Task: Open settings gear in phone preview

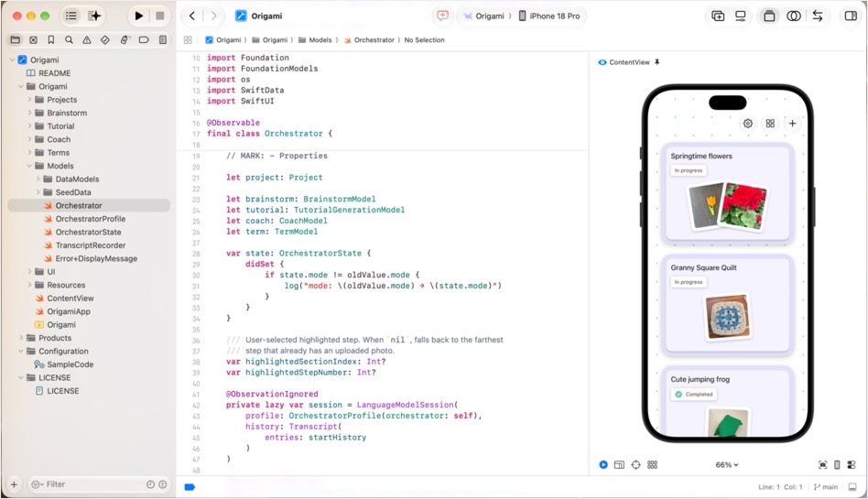Action: point(748,124)
